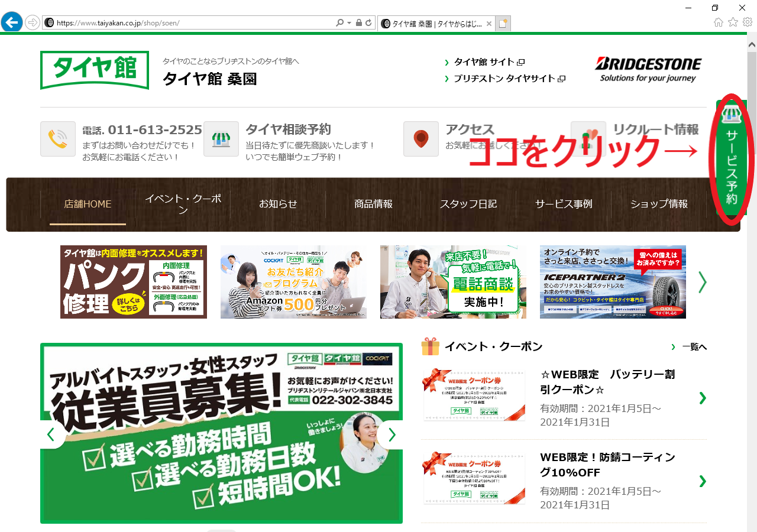Open dropdown arrow in address bar

pos(348,23)
